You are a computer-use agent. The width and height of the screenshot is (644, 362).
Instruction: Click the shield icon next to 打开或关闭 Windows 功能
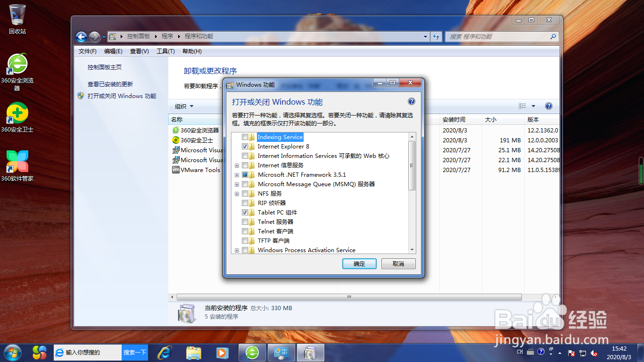click(x=81, y=96)
